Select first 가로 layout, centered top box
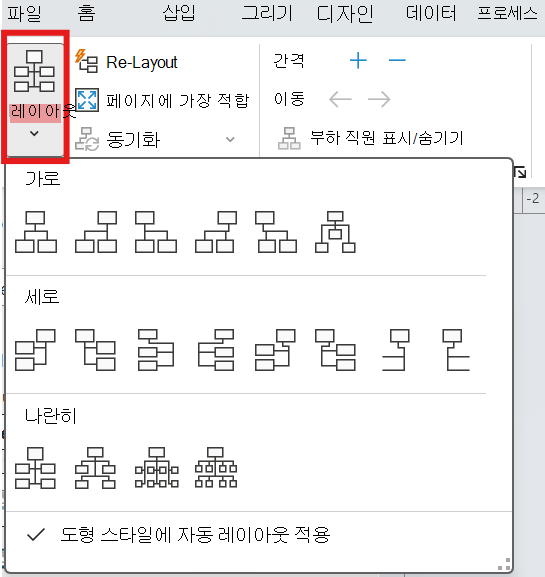Image resolution: width=545 pixels, height=577 pixels. pos(36,232)
